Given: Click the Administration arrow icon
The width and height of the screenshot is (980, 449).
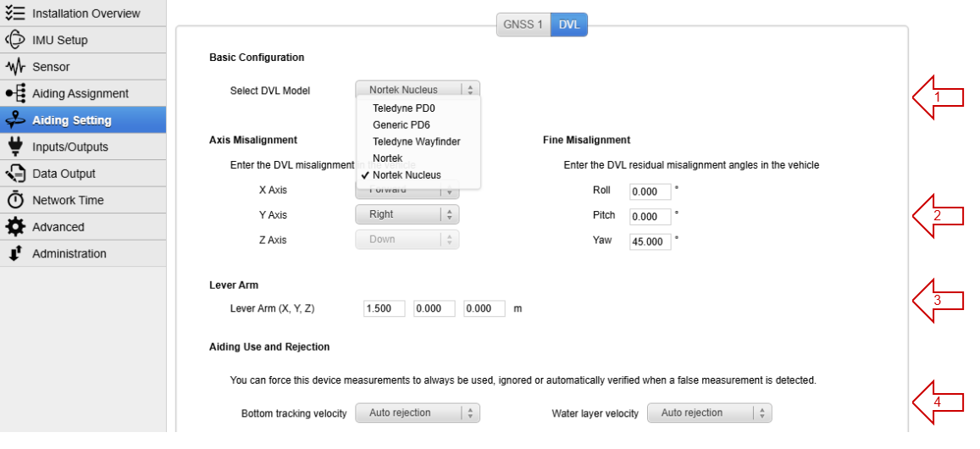Looking at the screenshot, I should [x=15, y=253].
